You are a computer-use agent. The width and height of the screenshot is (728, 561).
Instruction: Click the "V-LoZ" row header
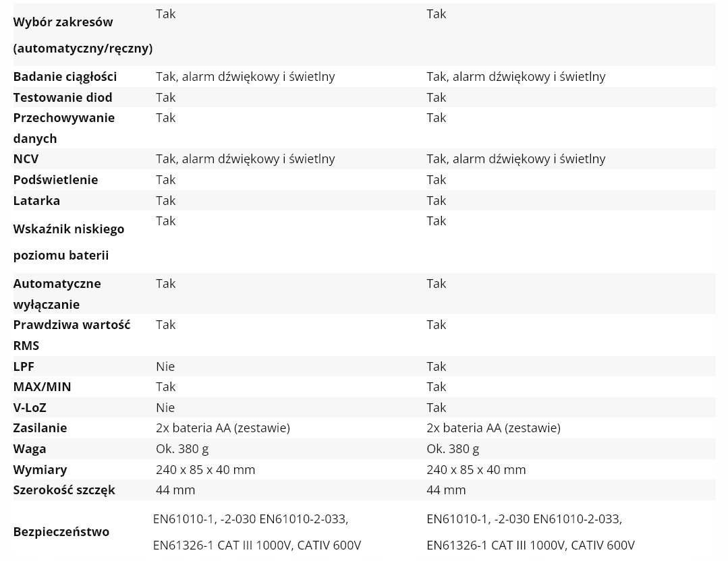30,407
